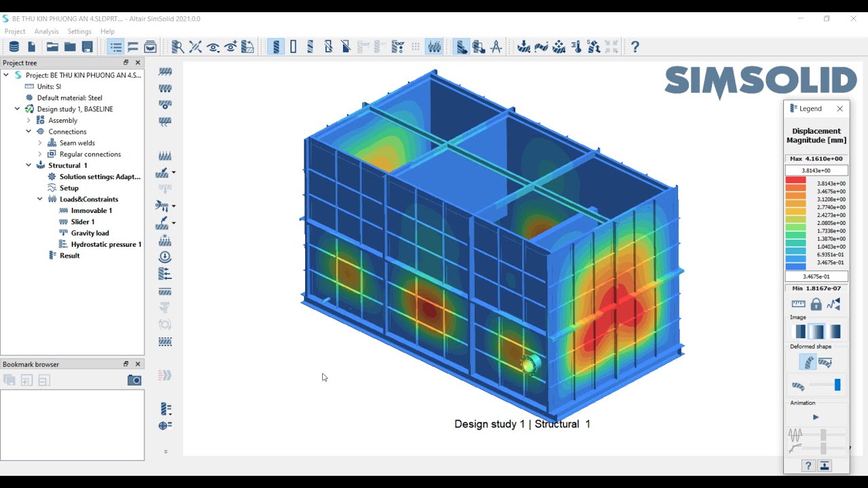This screenshot has width=868, height=488.
Task: Click the red swatch in the displacement legend
Action: pyautogui.click(x=795, y=180)
